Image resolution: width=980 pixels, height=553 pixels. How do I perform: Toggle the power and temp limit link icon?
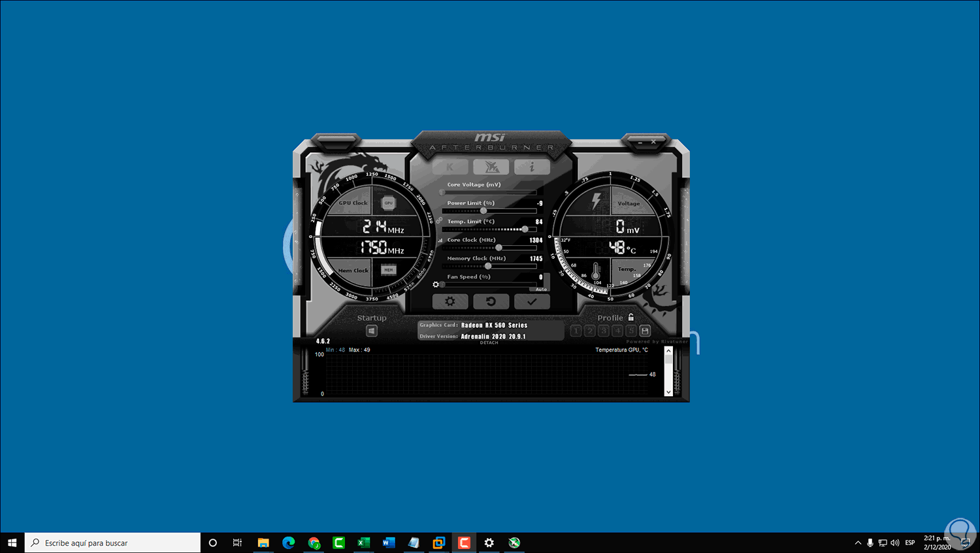pyautogui.click(x=439, y=220)
